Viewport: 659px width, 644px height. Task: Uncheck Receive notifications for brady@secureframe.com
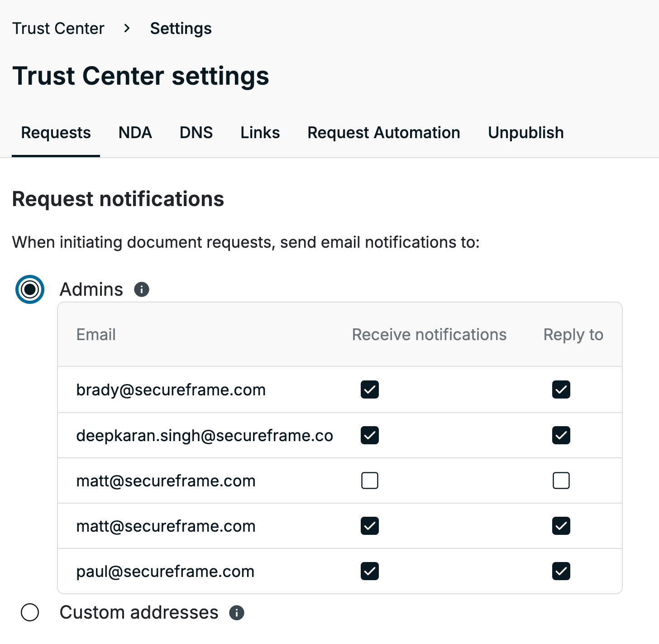[x=370, y=389]
